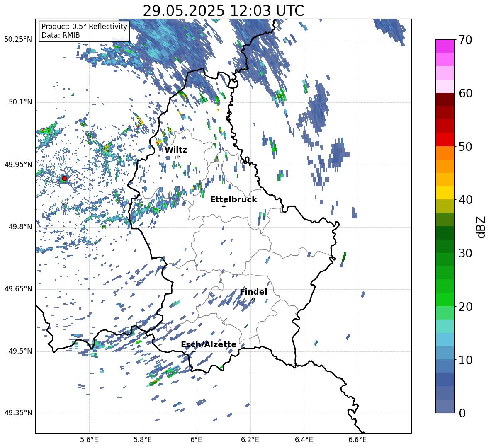Click the 5.6°E longitude label
The height and width of the screenshot is (448, 491).
89,440
